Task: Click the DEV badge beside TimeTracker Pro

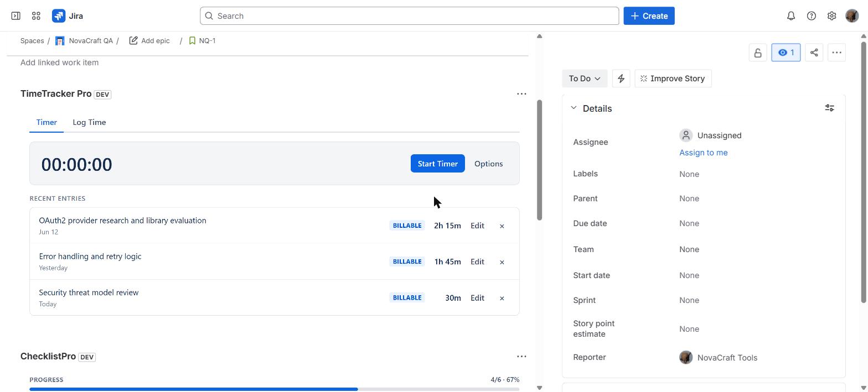Action: [x=102, y=95]
